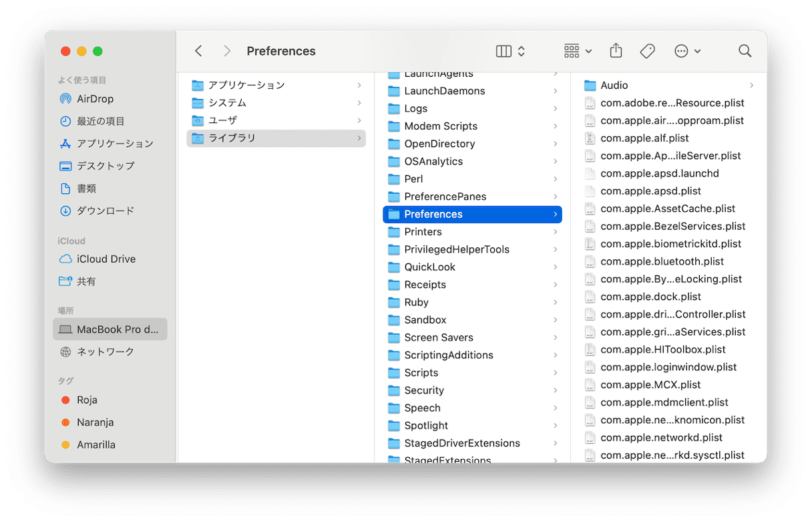Open iCloud Drive from sidebar
The width and height of the screenshot is (812, 522).
[x=106, y=259]
